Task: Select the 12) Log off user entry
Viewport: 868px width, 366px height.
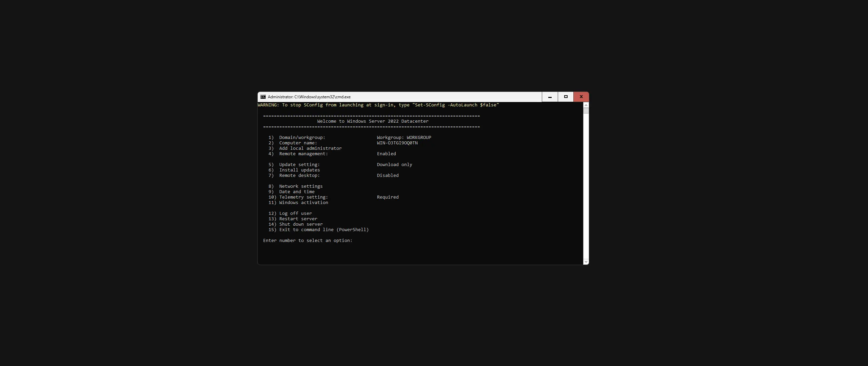Action: (x=290, y=213)
